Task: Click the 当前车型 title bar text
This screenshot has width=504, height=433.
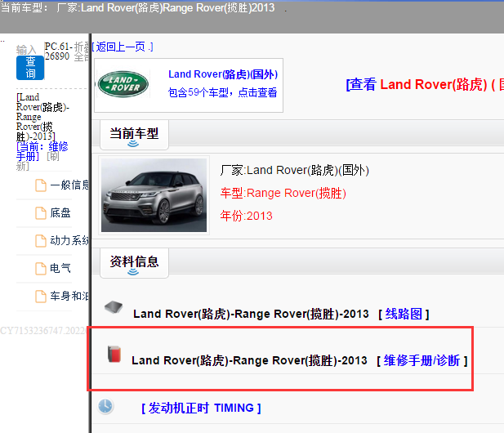Action: coord(137,7)
